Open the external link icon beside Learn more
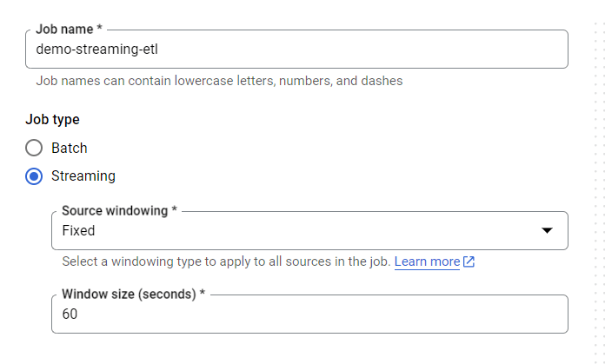 (x=469, y=261)
